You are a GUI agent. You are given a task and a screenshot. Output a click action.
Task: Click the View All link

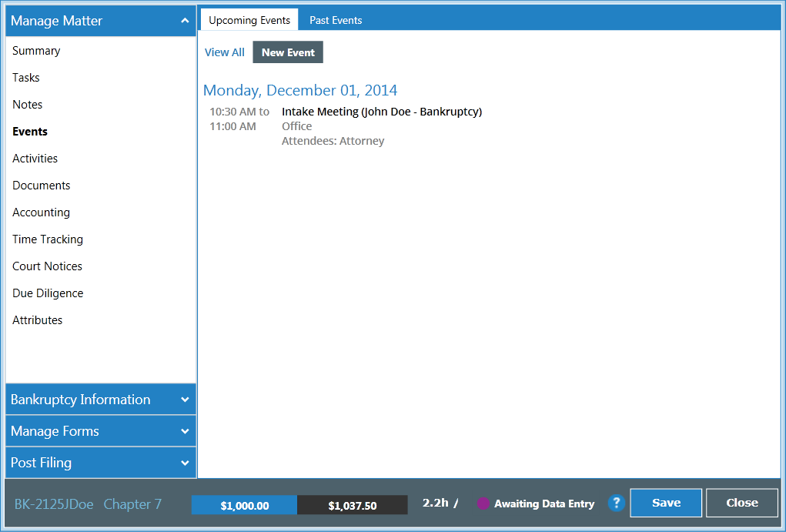pos(224,52)
